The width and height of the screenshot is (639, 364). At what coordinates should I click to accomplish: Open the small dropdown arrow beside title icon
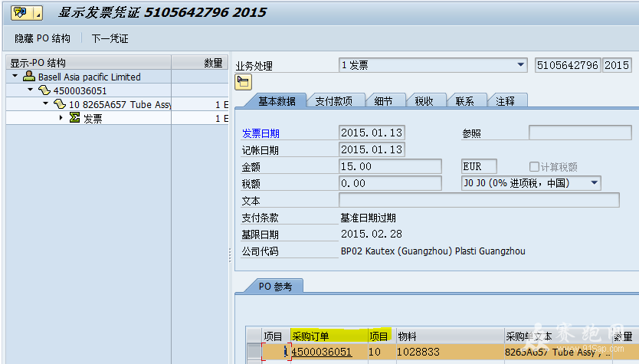38,14
